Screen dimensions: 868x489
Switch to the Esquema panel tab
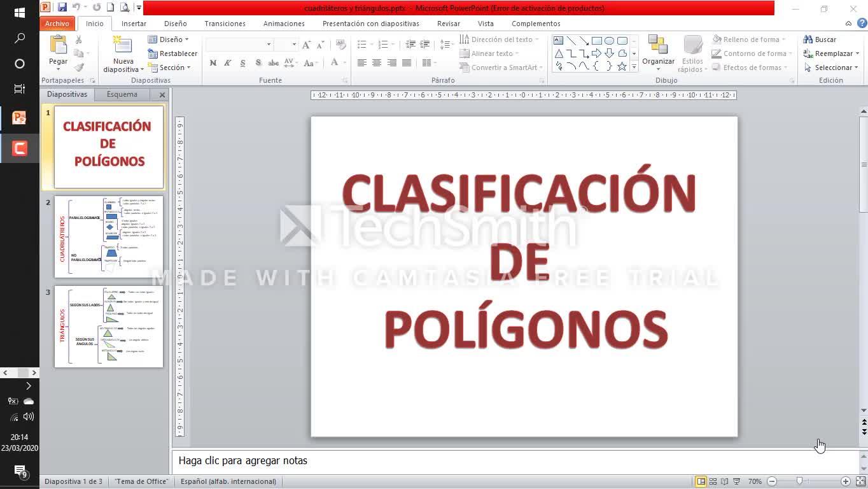pos(122,94)
